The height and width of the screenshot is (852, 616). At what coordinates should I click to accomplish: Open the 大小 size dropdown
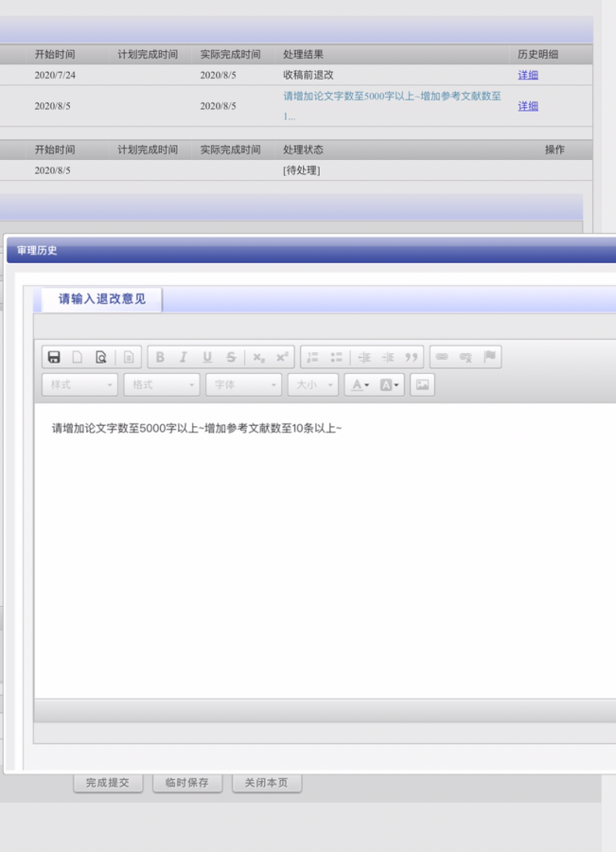[313, 384]
